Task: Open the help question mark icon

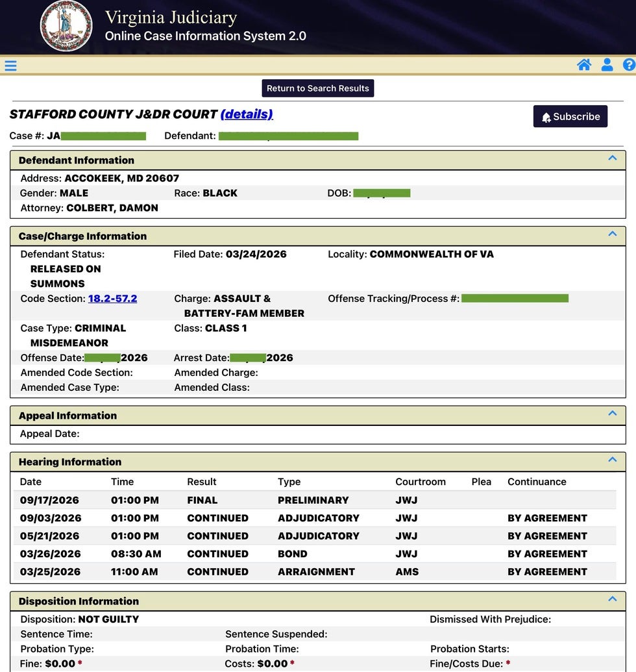Action: 629,65
